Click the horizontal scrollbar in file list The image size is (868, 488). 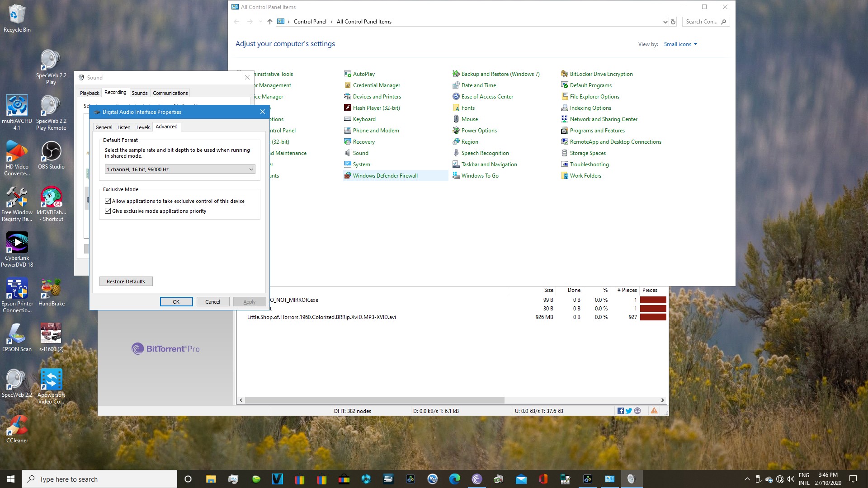pyautogui.click(x=374, y=400)
